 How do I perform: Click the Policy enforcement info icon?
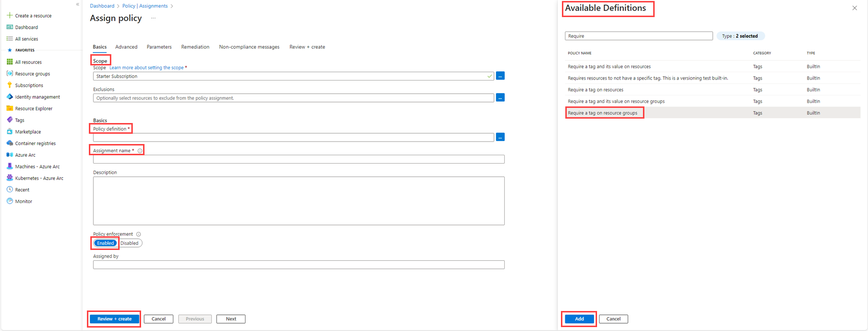click(x=139, y=234)
